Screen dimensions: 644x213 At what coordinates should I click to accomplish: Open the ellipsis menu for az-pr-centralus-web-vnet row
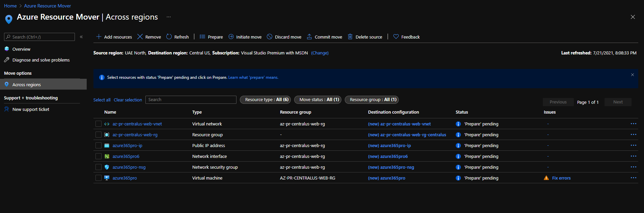(x=634, y=124)
